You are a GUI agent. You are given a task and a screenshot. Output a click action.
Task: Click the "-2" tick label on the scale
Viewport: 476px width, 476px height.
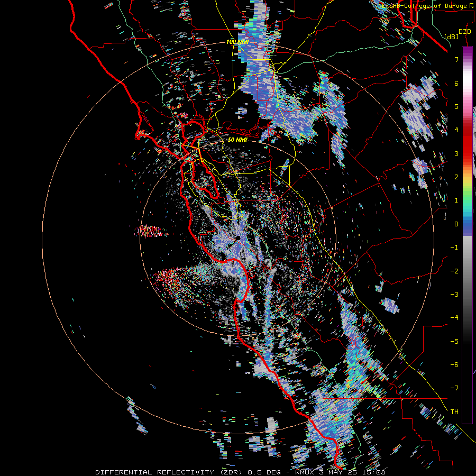[454, 271]
